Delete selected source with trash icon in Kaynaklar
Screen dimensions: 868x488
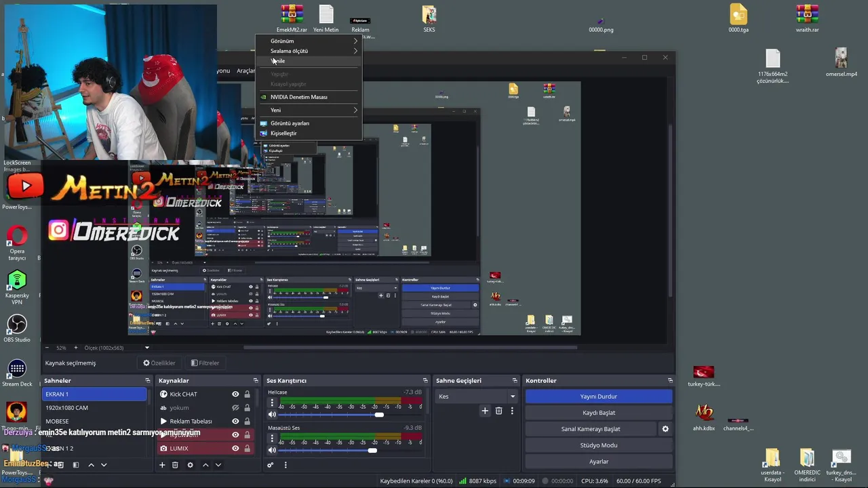[175, 465]
